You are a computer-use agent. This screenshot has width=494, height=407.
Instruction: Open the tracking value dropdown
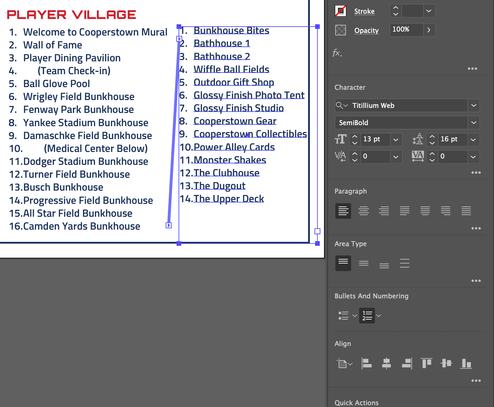(x=473, y=156)
